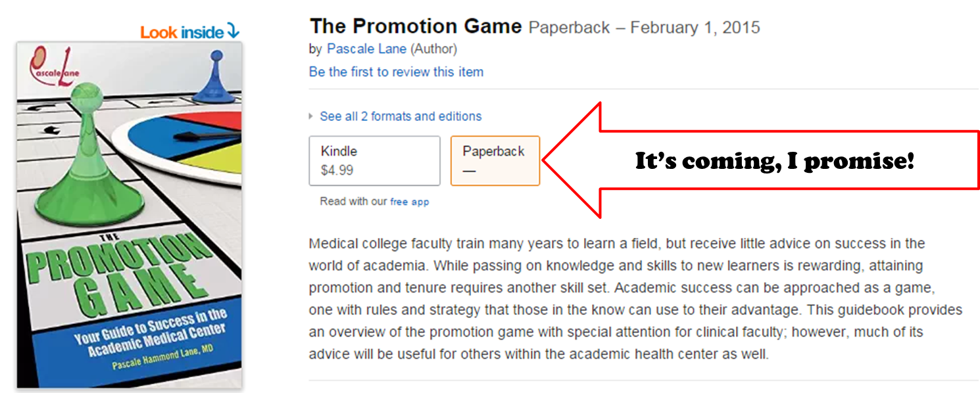Click the Paperback – February 1, 2015 text
The image size is (980, 393).
pos(645,28)
